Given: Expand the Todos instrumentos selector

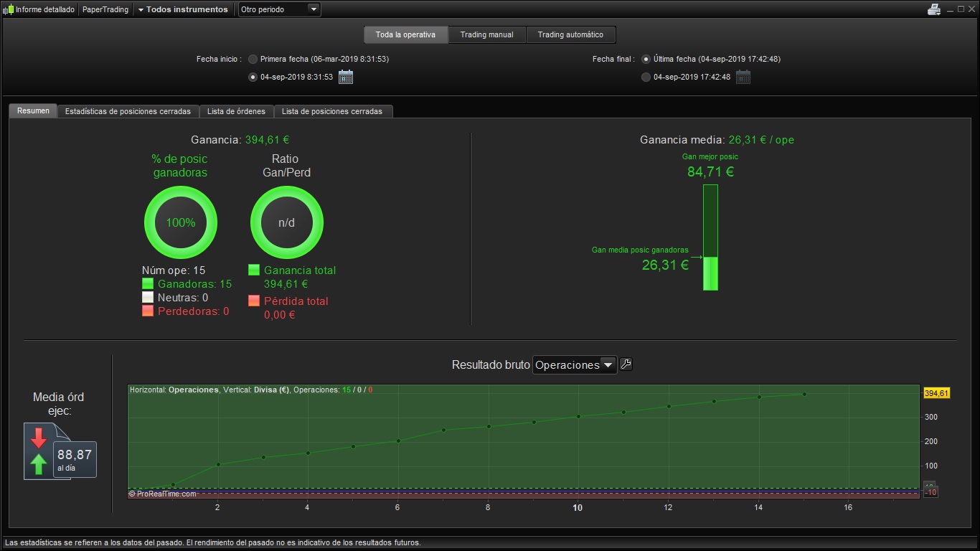Looking at the screenshot, I should click(x=183, y=9).
